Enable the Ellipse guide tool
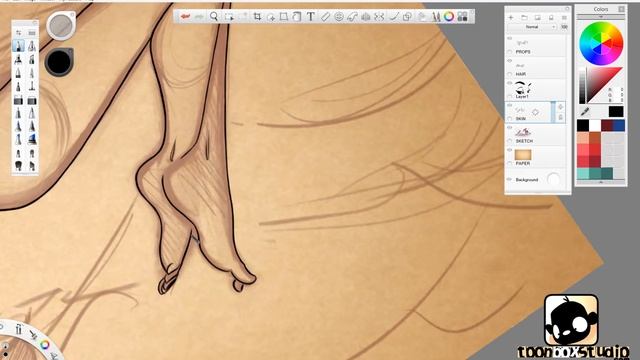Image resolution: width=640 pixels, height=360 pixels. point(339,16)
